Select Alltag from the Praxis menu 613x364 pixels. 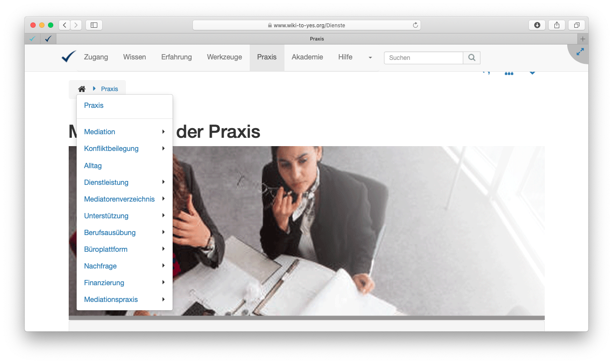(93, 165)
